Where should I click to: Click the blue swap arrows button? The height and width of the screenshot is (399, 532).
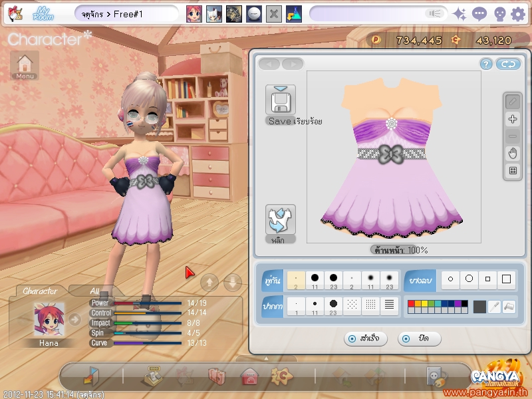[508, 64]
